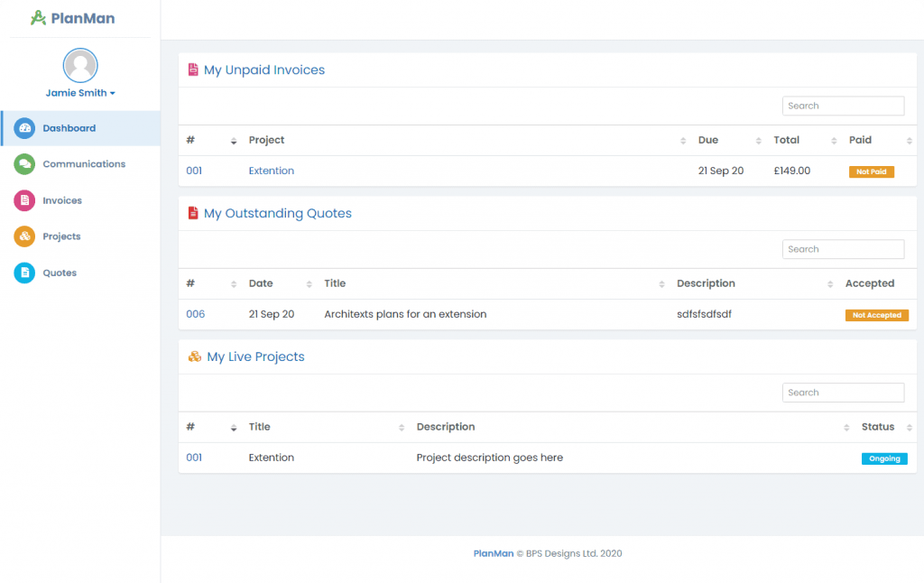Viewport: 924px width, 583px height.
Task: Open invoice 001 link
Action: [194, 171]
